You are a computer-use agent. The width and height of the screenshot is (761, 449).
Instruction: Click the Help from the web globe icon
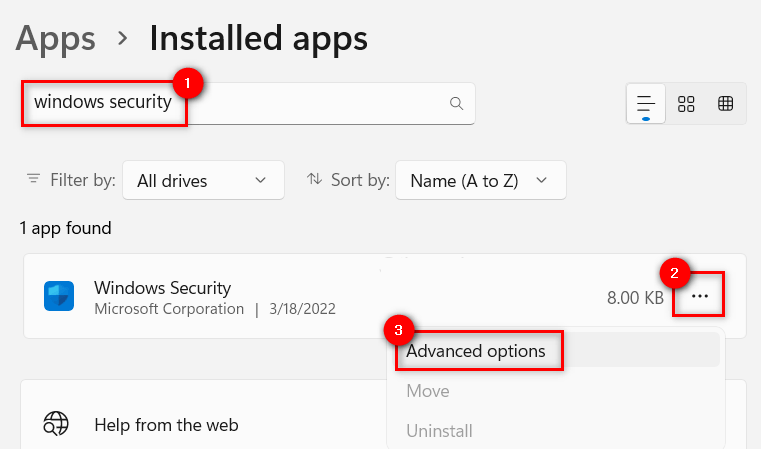[x=56, y=424]
